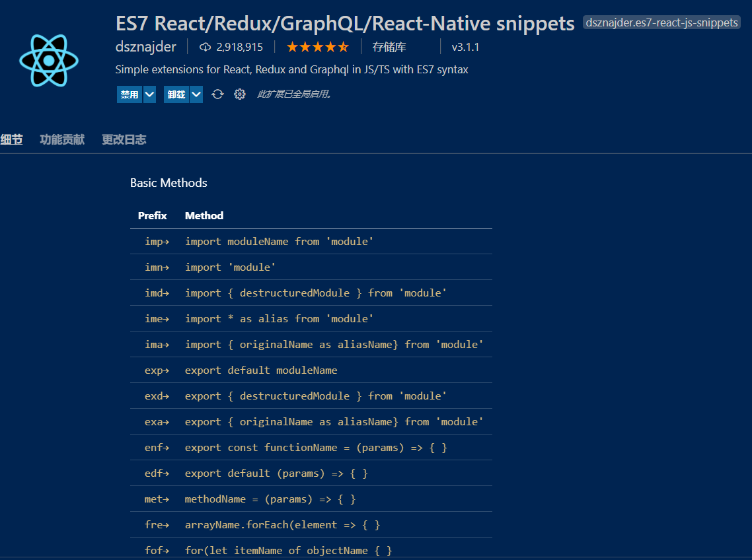Screen dimensions: 752x560
Task: Click the React atom extension logo
Action: tap(49, 60)
